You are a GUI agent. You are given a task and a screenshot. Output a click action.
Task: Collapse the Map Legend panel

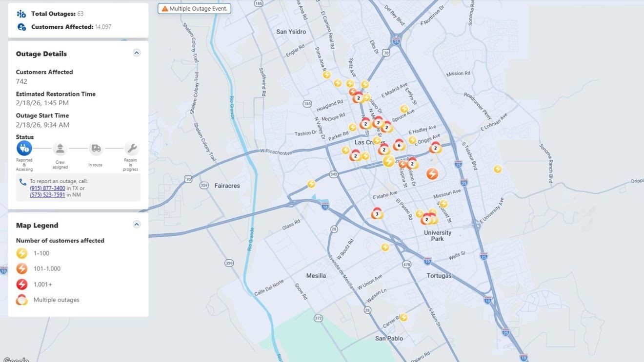click(137, 225)
